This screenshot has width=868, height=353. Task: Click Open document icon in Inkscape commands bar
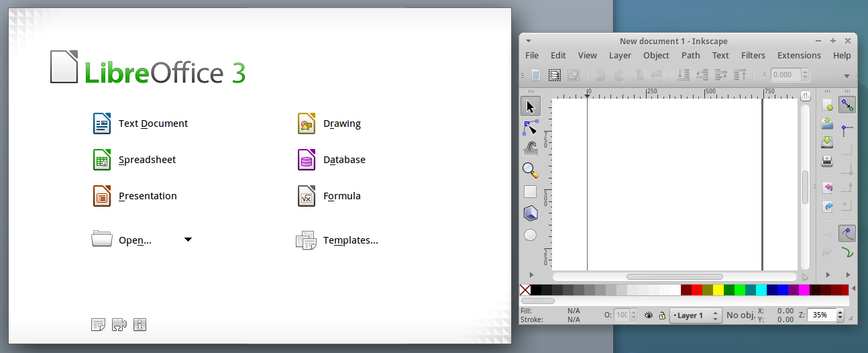click(827, 123)
